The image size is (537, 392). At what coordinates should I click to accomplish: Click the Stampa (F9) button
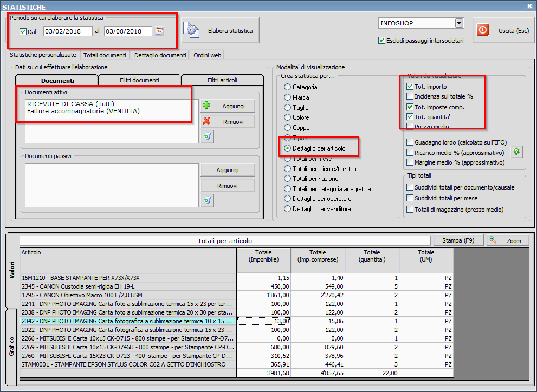[458, 240]
